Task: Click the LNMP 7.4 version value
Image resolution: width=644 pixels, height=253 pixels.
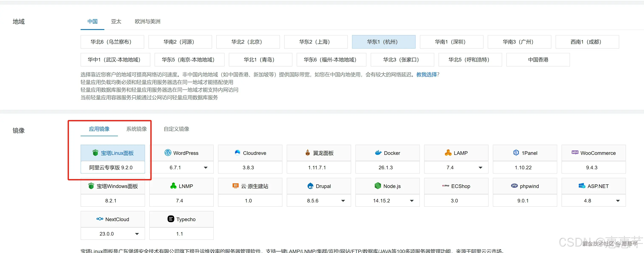Action: (x=179, y=200)
